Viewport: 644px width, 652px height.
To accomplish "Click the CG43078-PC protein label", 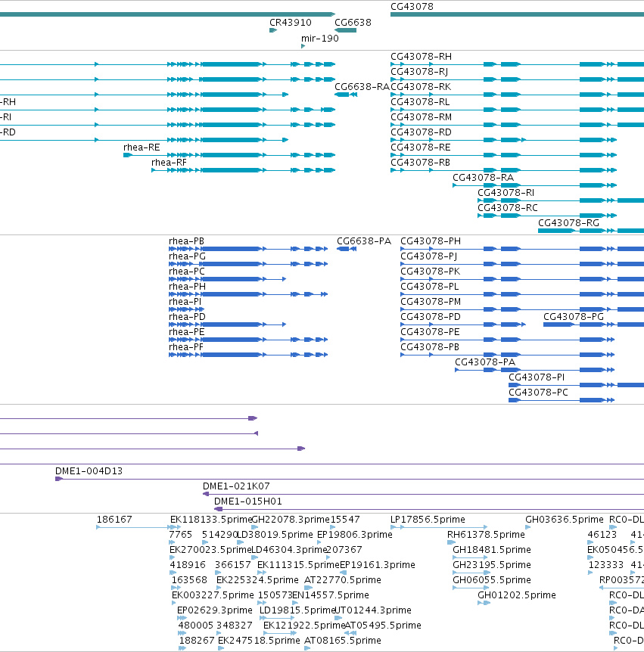I will pos(538,393).
